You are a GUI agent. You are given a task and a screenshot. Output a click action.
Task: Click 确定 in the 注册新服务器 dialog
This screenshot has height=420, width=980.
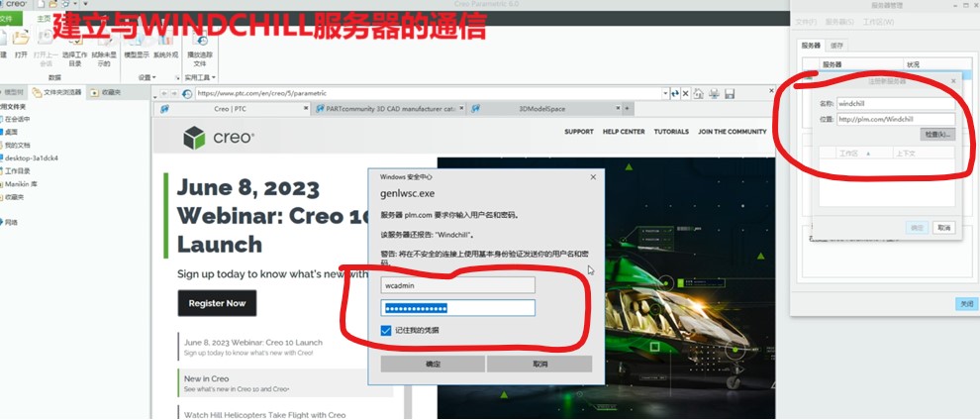coord(917,228)
